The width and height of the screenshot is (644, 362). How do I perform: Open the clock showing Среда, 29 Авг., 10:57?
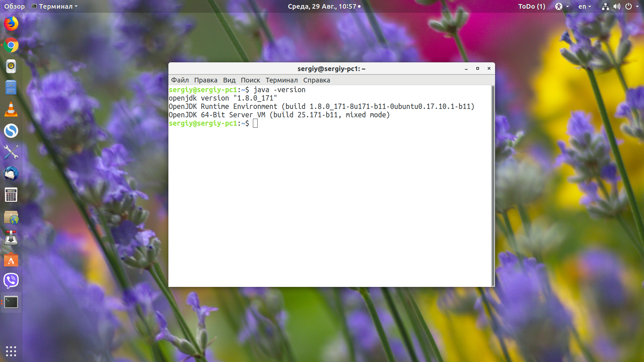click(324, 6)
